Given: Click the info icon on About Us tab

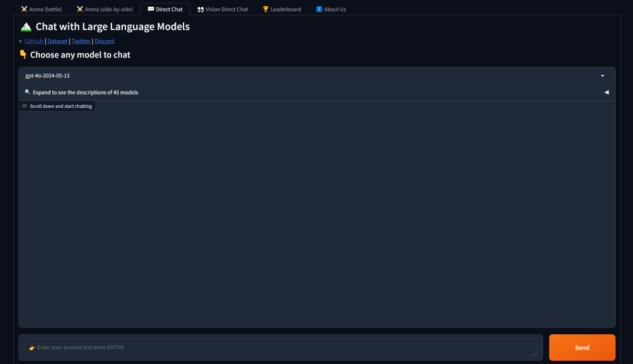Looking at the screenshot, I should (319, 9).
